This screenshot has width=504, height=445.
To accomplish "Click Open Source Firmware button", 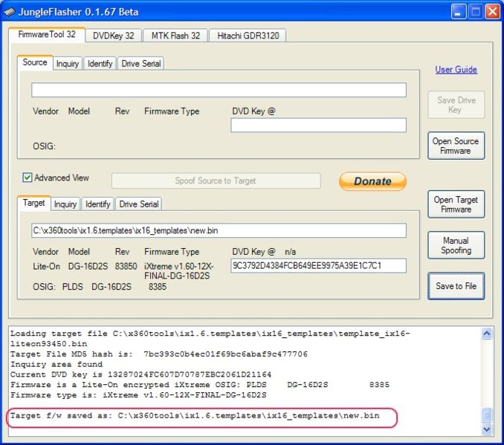I will (x=456, y=146).
